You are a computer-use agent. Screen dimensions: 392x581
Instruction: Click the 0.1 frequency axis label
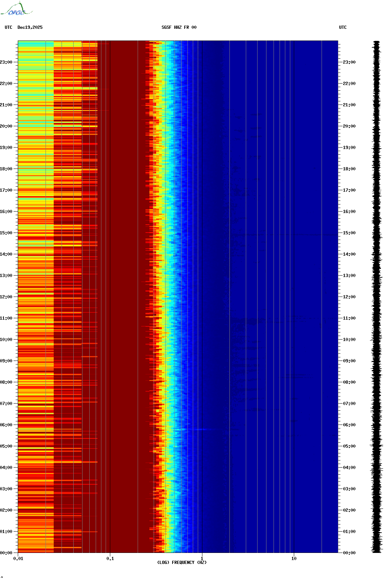(110, 559)
